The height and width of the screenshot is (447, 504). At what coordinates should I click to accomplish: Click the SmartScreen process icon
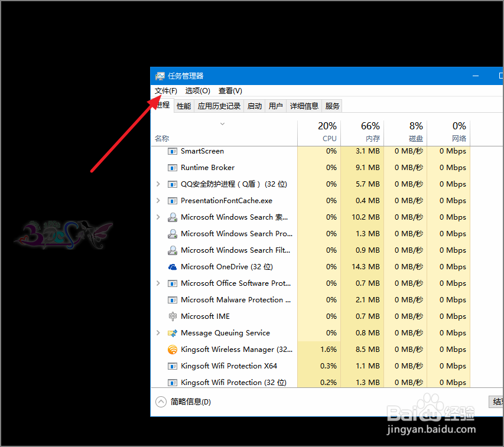173,151
